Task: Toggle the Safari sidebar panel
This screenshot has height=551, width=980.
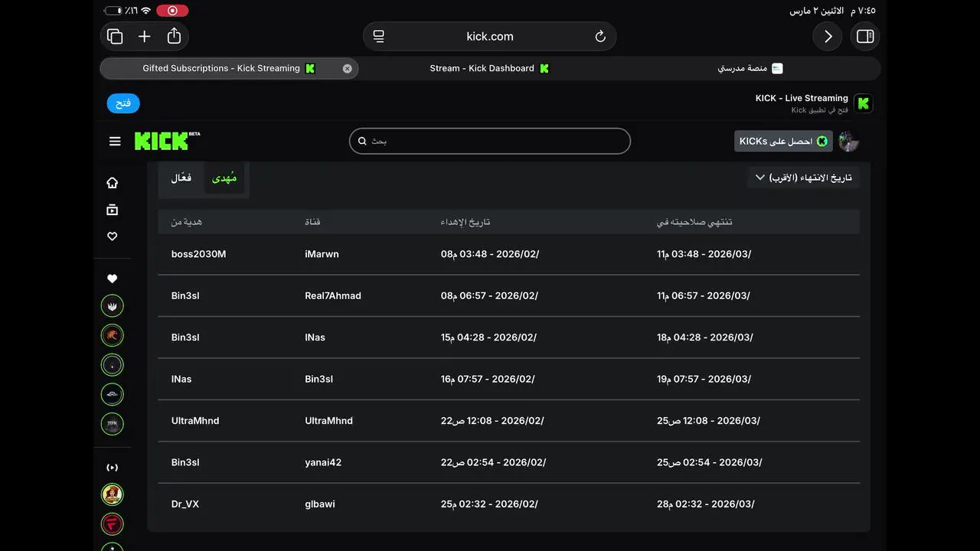Action: [865, 36]
